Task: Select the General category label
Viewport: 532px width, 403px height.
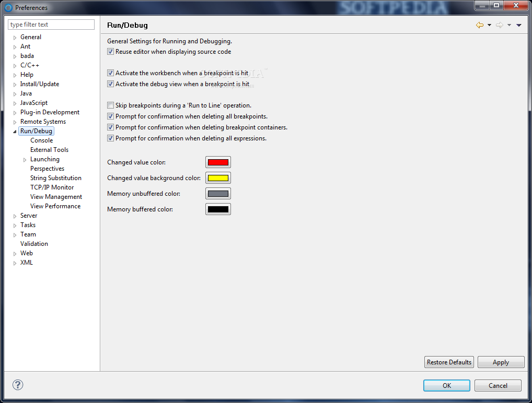Action: pos(30,37)
